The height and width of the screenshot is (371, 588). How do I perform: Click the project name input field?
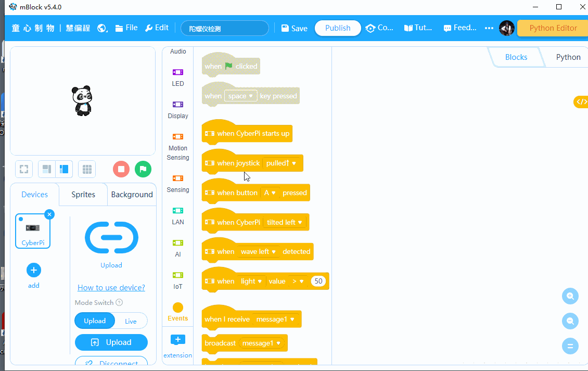point(224,29)
